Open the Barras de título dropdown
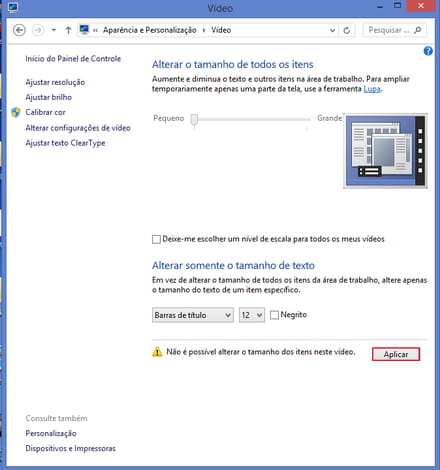The height and width of the screenshot is (470, 440). point(193,315)
